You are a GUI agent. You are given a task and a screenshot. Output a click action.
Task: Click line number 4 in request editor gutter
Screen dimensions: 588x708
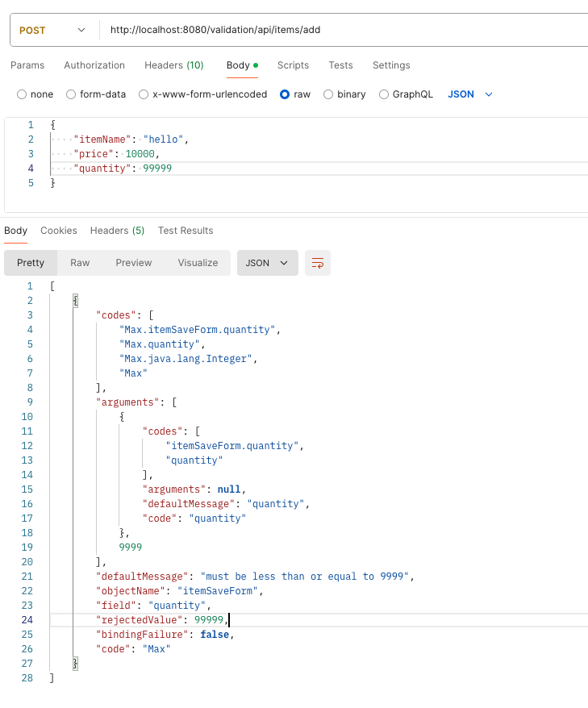31,169
